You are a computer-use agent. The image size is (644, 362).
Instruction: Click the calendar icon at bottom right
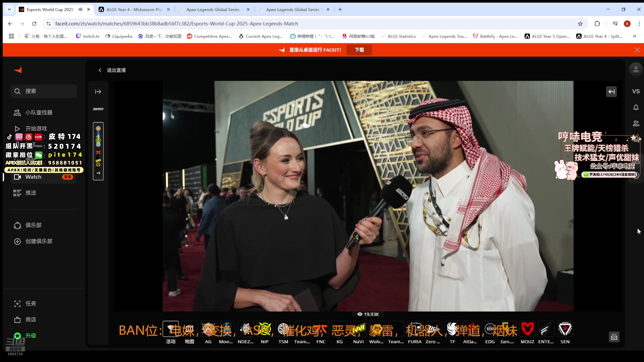(x=614, y=337)
